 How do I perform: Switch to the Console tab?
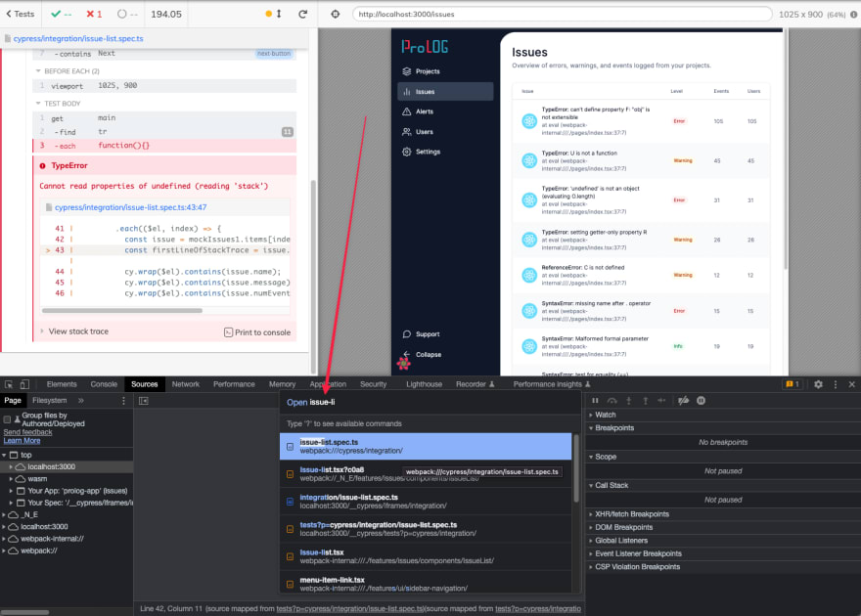(104, 384)
